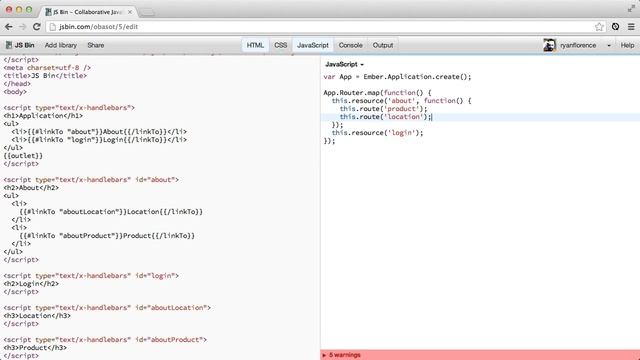Toggle the Console panel
Image resolution: width=640 pixels, height=360 pixels.
pos(351,45)
